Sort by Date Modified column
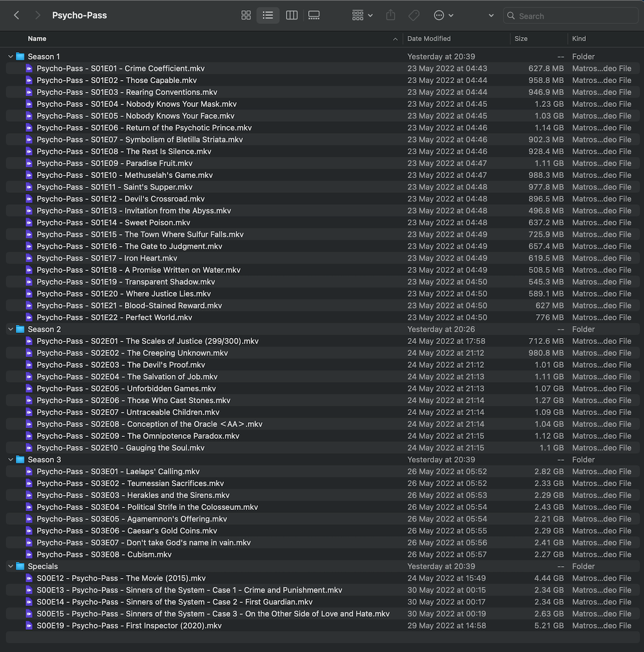This screenshot has width=644, height=652. pos(429,39)
